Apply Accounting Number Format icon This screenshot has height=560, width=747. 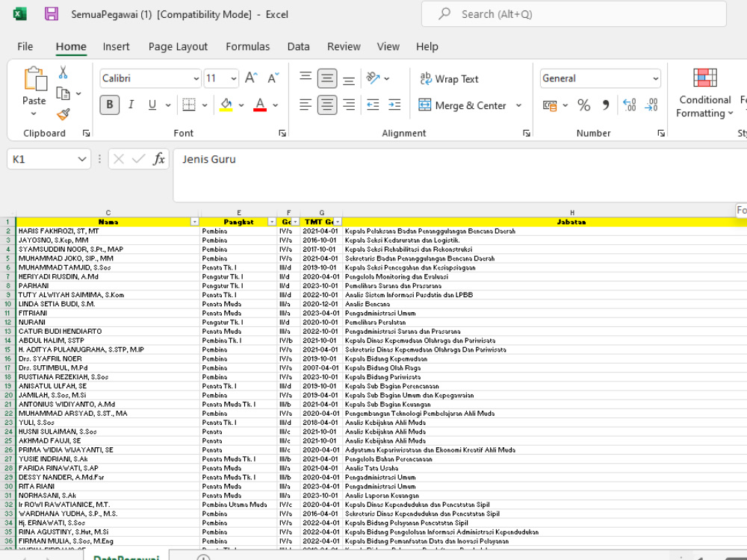pyautogui.click(x=550, y=105)
